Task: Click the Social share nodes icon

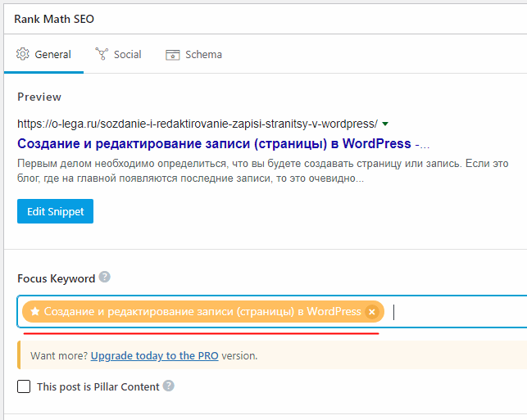Action: (x=102, y=54)
